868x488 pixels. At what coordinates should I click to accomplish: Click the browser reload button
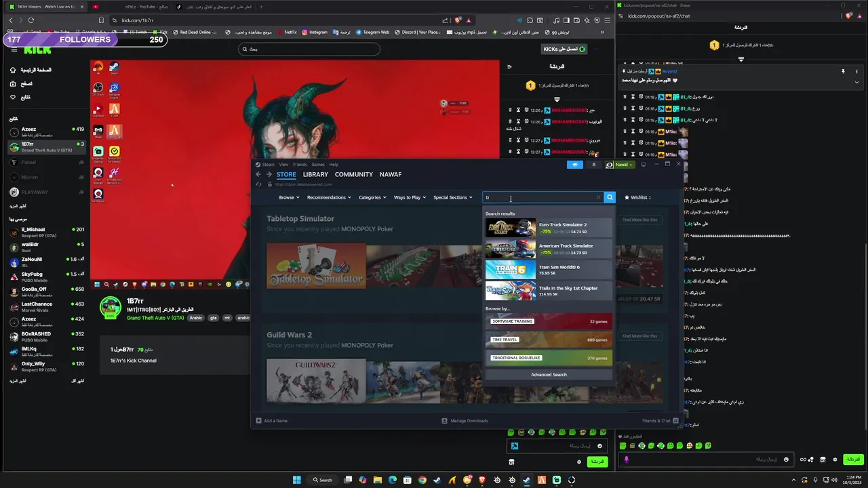point(31,20)
